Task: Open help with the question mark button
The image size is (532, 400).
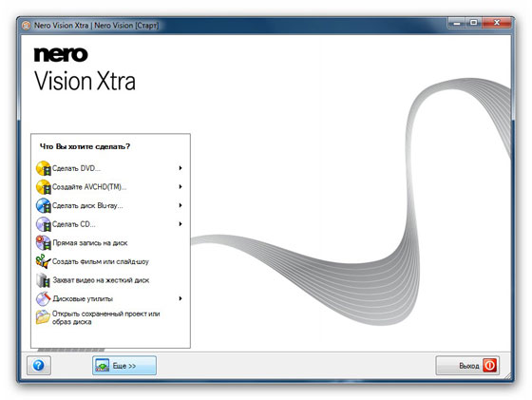Action: (39, 366)
